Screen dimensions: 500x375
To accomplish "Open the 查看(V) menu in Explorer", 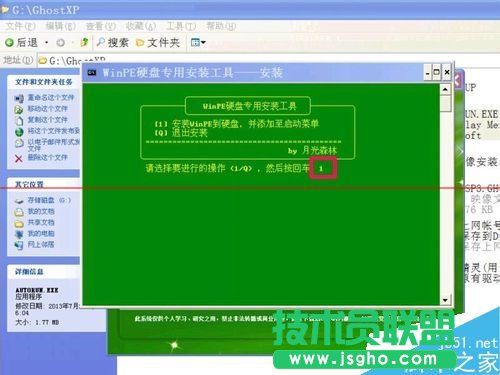I will pos(101,26).
